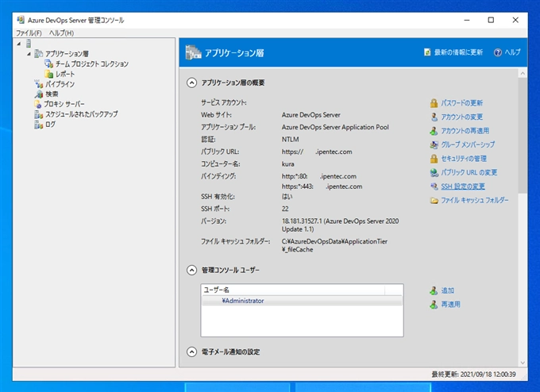Click the vertical scrollbar thumb
Screen dimensions: 540x392
click(x=523, y=135)
